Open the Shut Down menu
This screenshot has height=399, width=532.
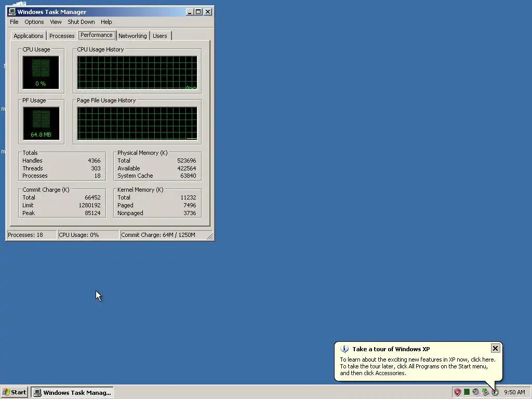point(81,22)
